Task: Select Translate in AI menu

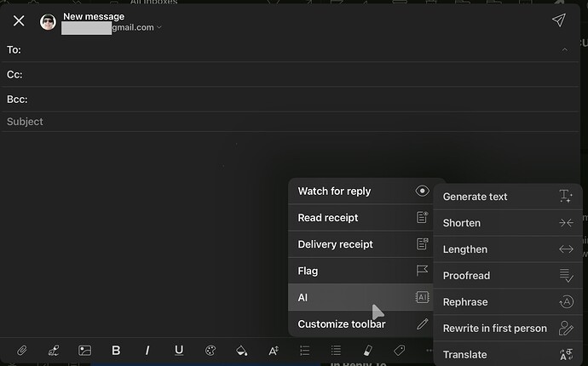Action: [x=508, y=354]
